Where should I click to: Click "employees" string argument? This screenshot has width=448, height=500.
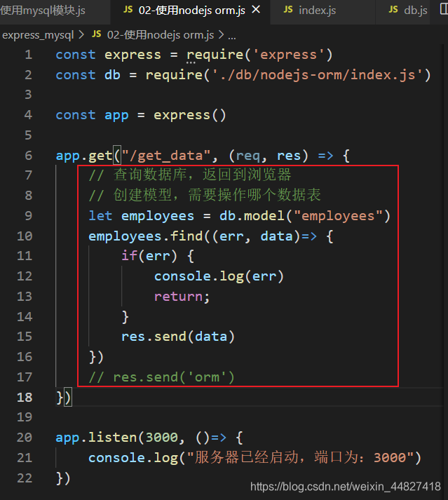[x=339, y=216]
